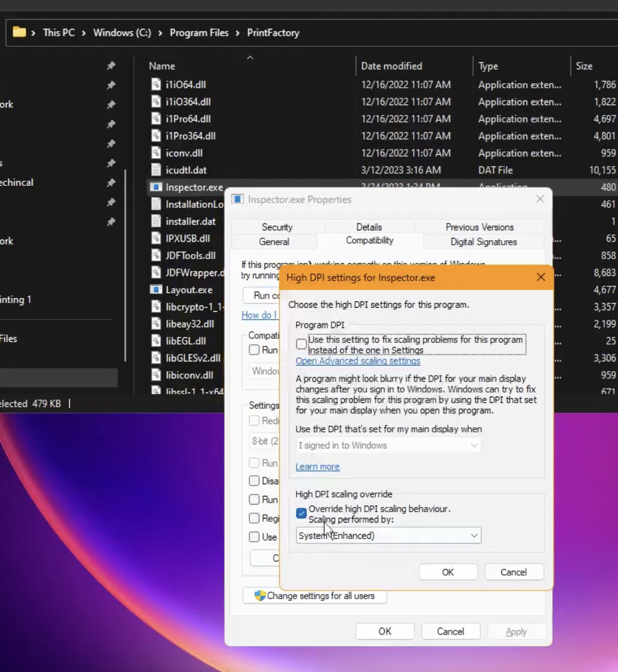618x672 pixels.
Task: Select the libeay32.dll file icon
Action: tap(156, 324)
